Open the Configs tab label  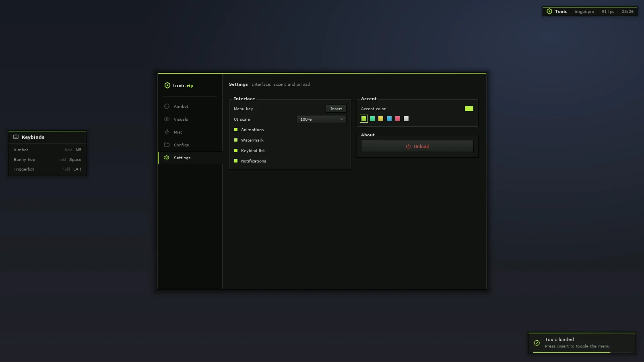click(x=181, y=145)
